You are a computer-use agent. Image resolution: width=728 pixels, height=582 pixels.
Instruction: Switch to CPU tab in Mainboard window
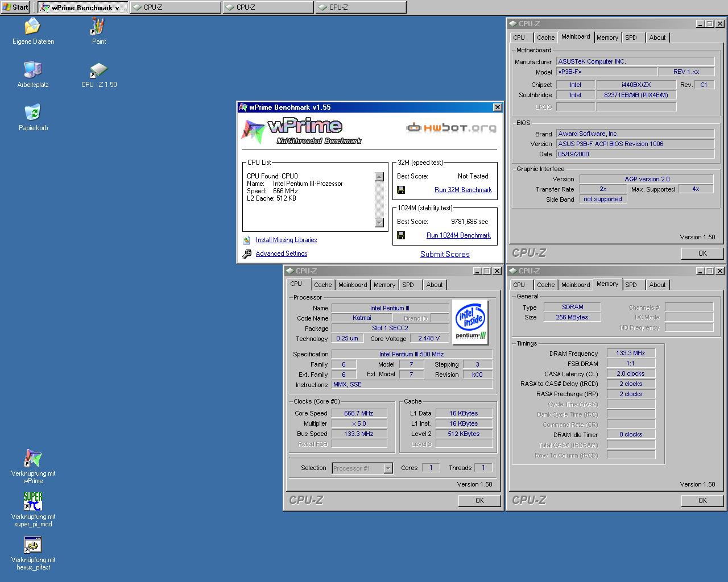pyautogui.click(x=519, y=38)
